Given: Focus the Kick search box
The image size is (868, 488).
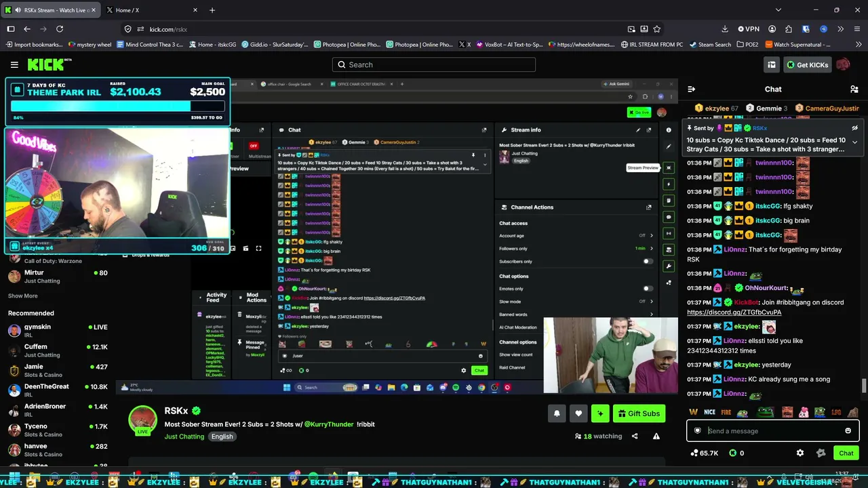Looking at the screenshot, I should click(434, 64).
